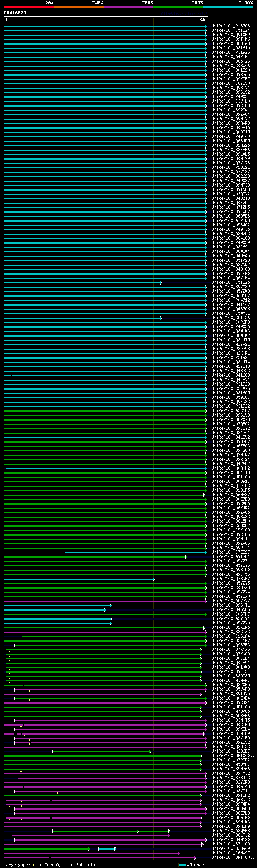This screenshot has width=257, height=868.
Task: Select label UniRef100_P10691
Action: [230, 167]
